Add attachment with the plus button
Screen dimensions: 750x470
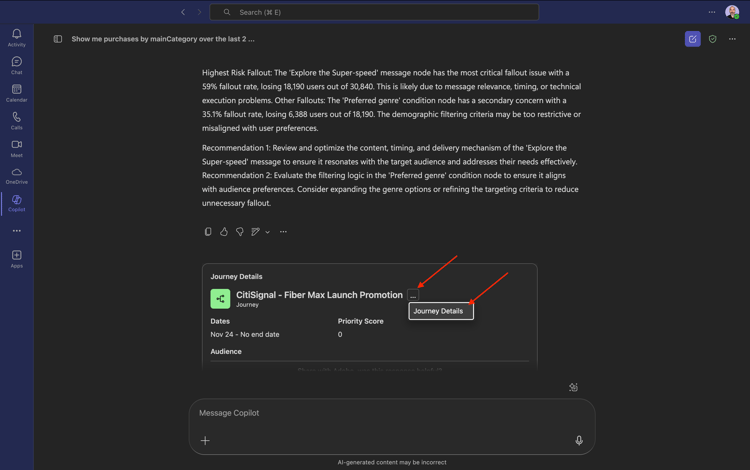coord(205,440)
